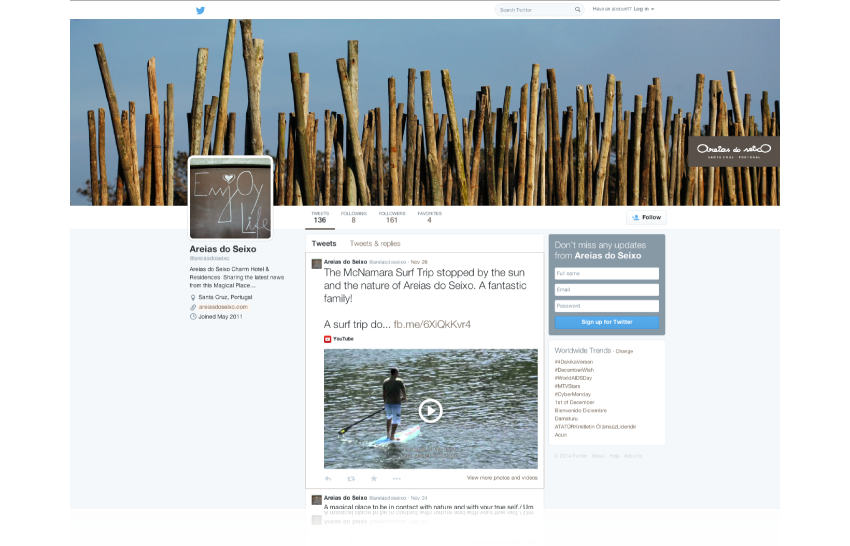850x546 pixels.
Task: Retweet the McNamara Surf Trip tweet
Action: click(x=351, y=478)
